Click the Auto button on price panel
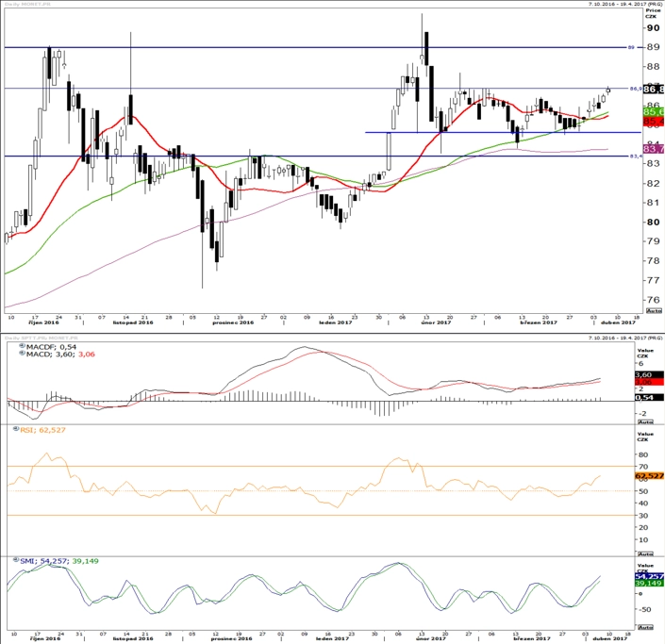The height and width of the screenshot is (644, 665). pyautogui.click(x=654, y=310)
